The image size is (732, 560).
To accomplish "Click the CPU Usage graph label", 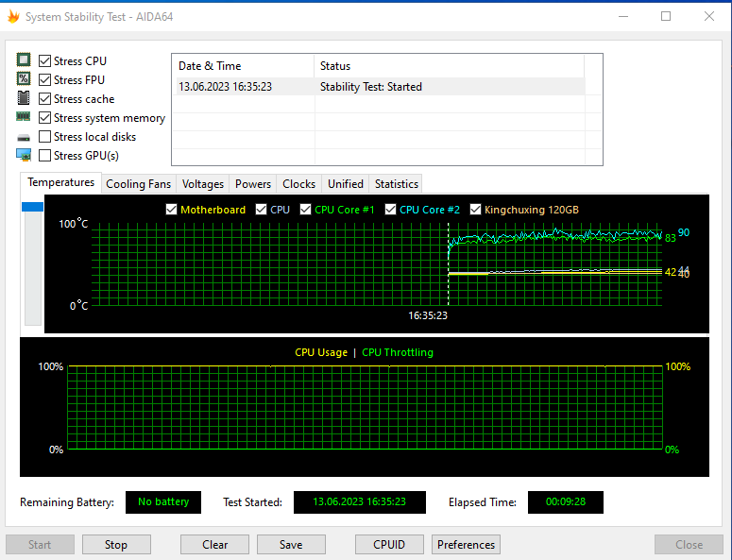I will [321, 352].
